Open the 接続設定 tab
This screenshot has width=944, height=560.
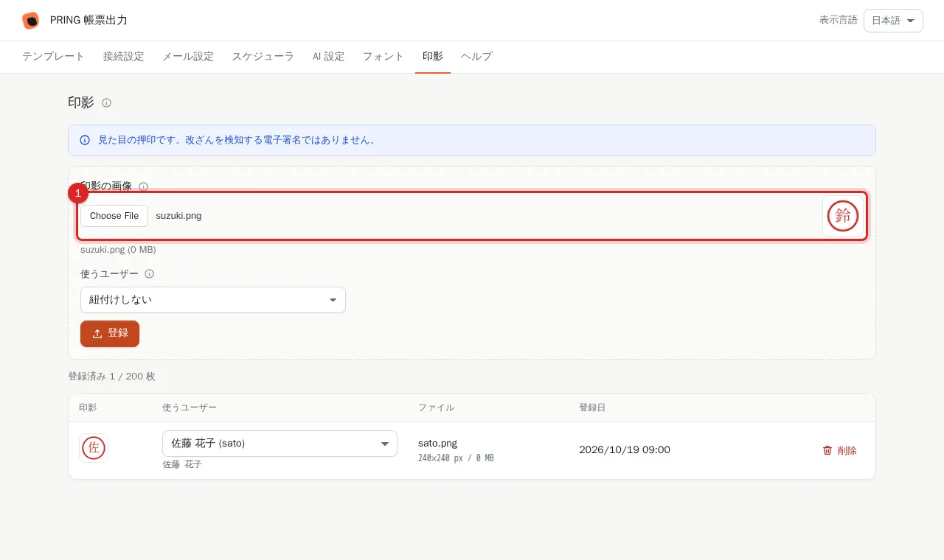123,57
